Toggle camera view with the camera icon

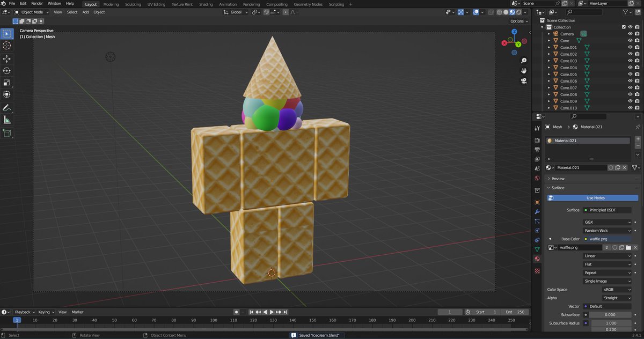pos(524,81)
